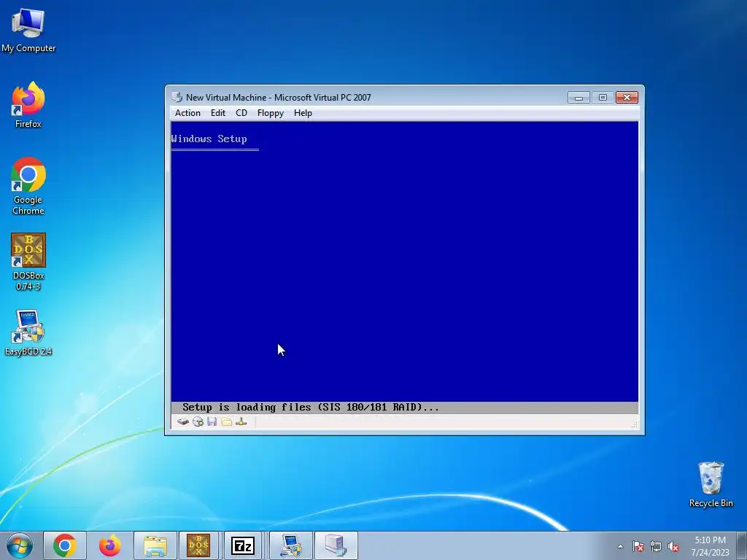Open the Windows Start menu
Screen dimensions: 747x560
[x=20, y=545]
